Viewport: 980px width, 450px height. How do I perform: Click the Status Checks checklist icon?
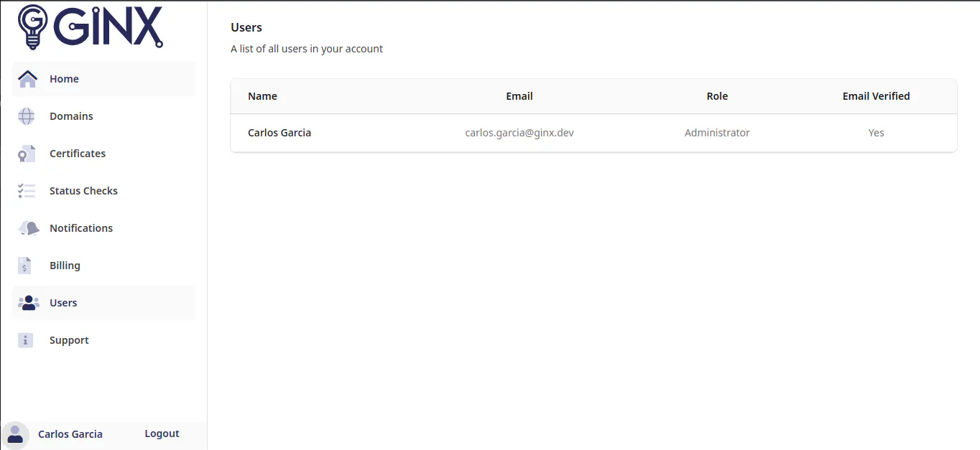tap(27, 191)
